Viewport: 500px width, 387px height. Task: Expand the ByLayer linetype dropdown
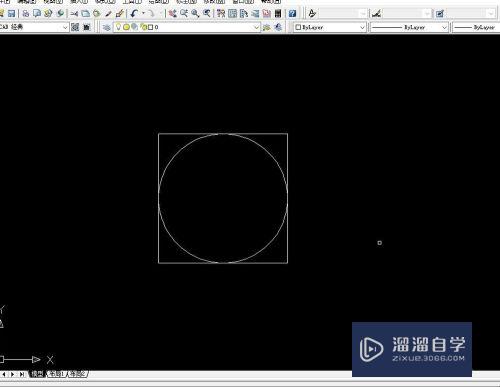pyautogui.click(x=409, y=27)
